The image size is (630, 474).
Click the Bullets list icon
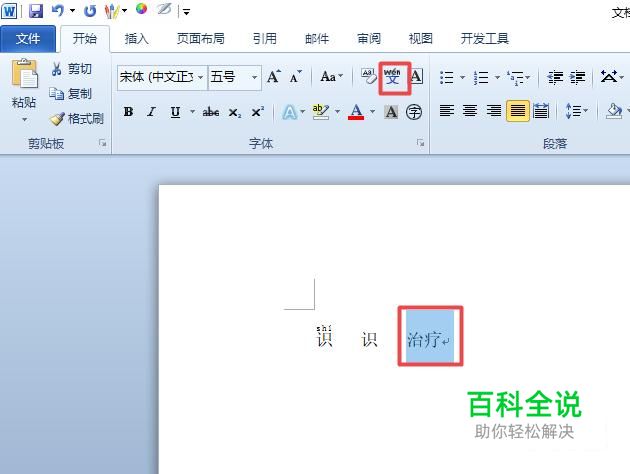point(446,77)
